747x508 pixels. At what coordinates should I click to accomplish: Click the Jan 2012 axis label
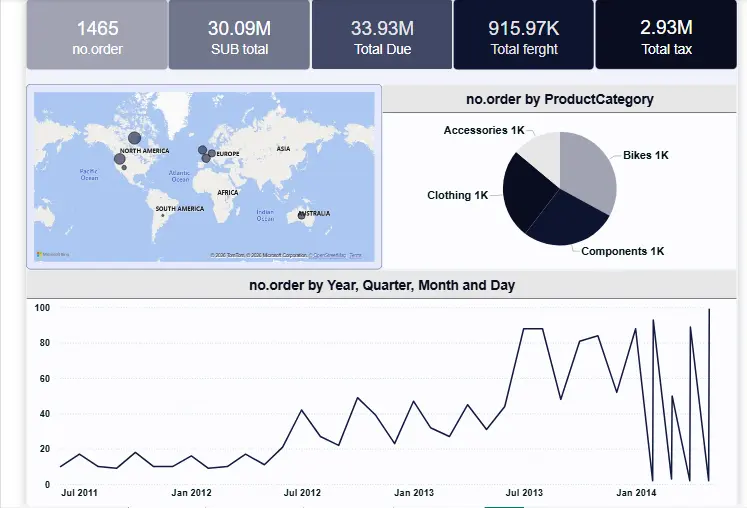[191, 493]
